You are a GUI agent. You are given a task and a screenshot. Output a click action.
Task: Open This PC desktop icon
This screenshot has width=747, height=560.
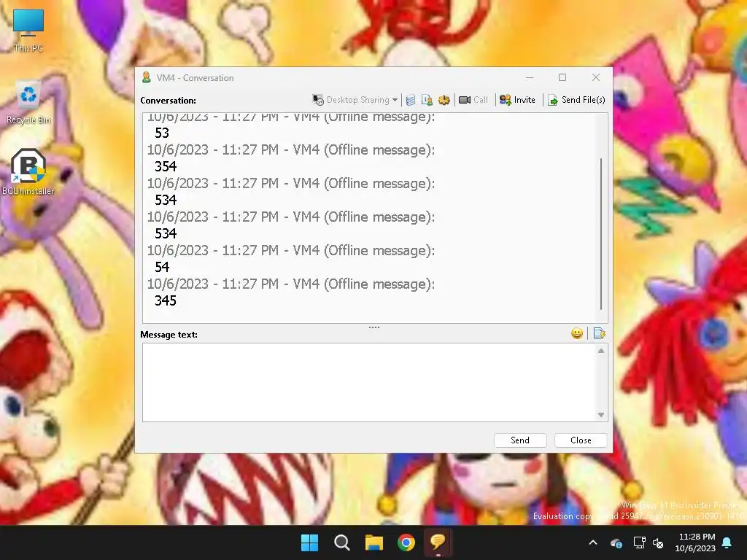coord(28,31)
